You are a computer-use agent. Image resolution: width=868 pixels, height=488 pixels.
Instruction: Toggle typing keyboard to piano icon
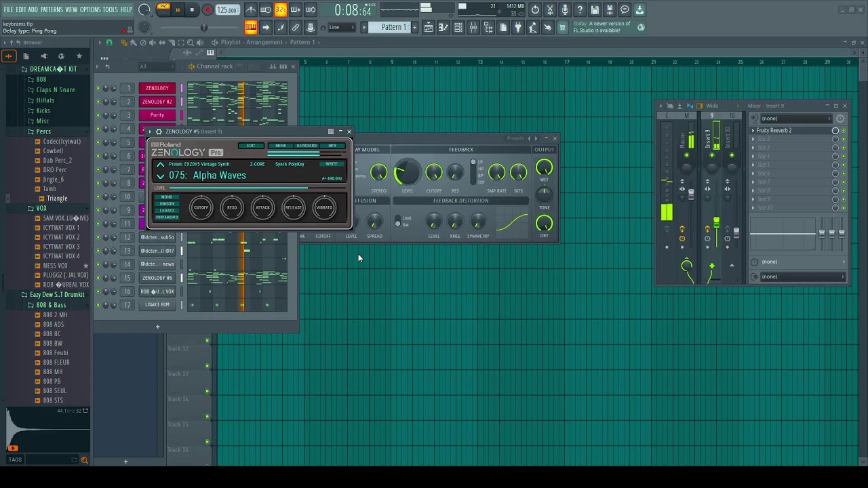251,27
